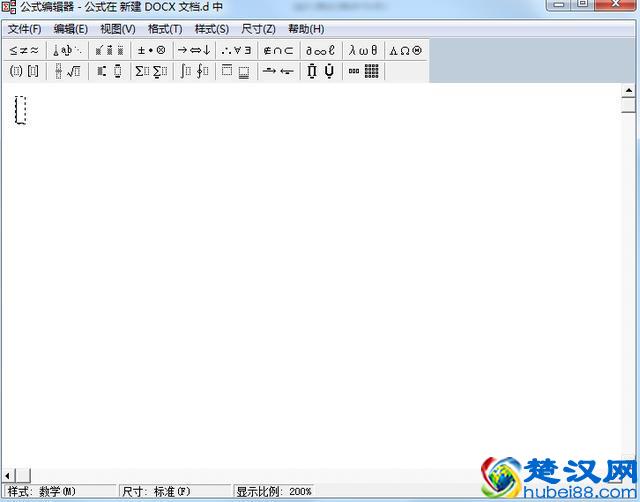Open the miscellaneous symbols palette (∂∞ℓ)

point(321,51)
